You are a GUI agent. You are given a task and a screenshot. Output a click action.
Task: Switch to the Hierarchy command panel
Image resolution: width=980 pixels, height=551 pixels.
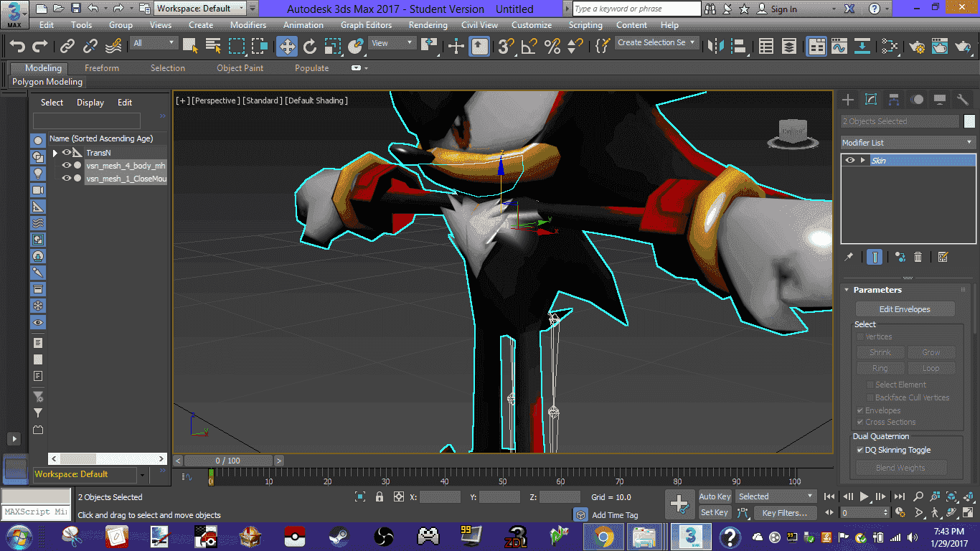894,100
